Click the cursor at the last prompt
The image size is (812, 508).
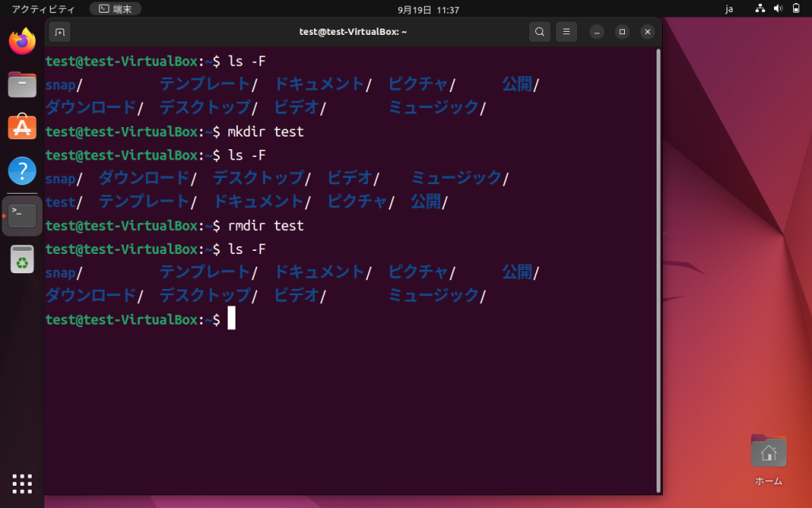click(x=232, y=317)
